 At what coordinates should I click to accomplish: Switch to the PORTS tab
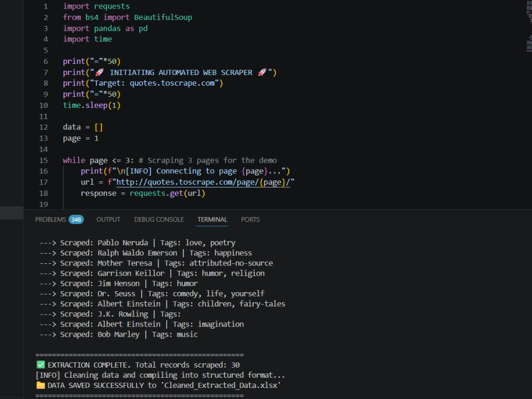tap(250, 220)
